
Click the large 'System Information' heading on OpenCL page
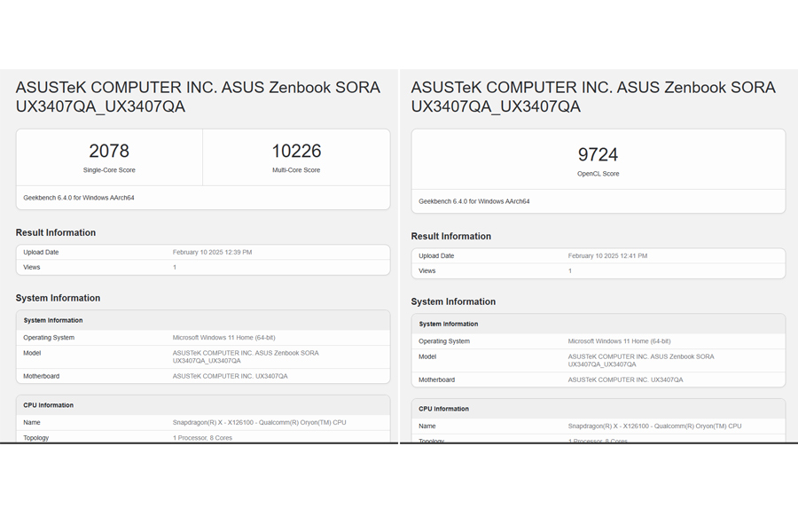[453, 301]
